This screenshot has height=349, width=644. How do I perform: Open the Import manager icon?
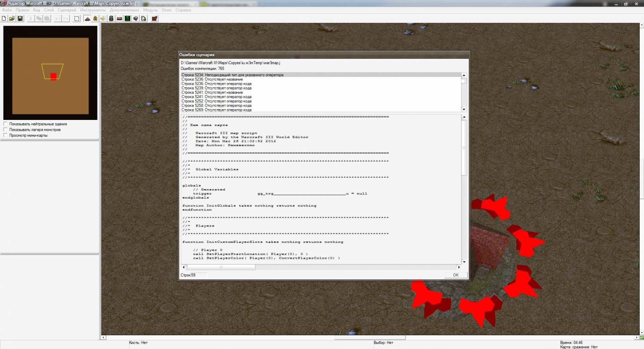144,18
